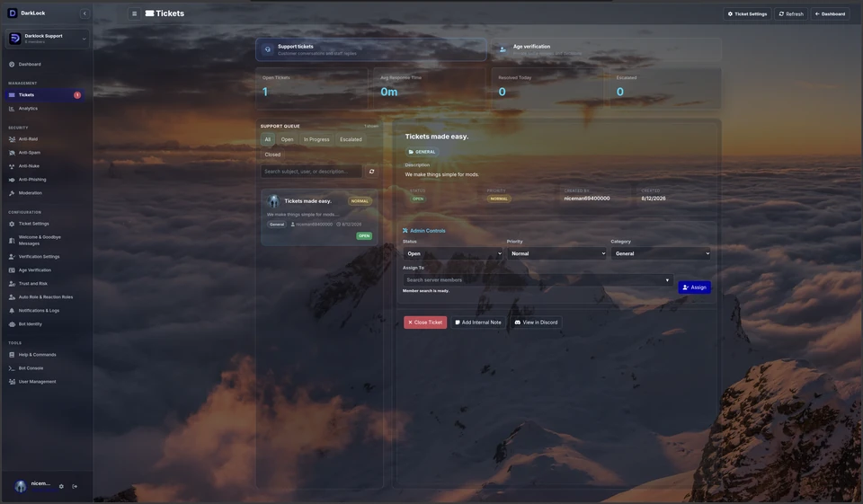The width and height of the screenshot is (863, 504).
Task: Open Analytics in the sidebar
Action: tap(28, 109)
